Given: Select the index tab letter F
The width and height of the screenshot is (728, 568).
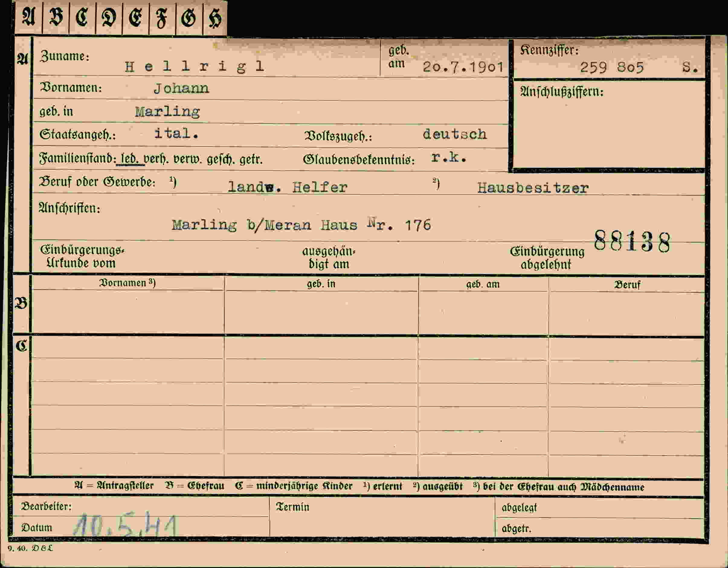Looking at the screenshot, I should (162, 19).
